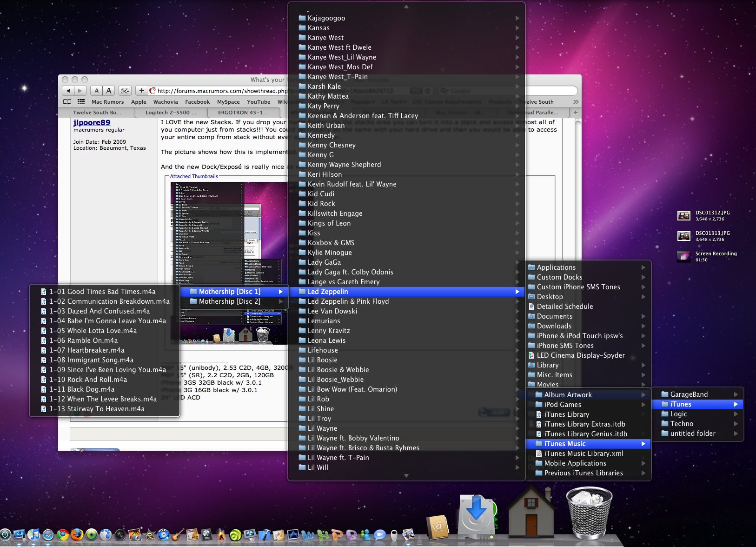The width and height of the screenshot is (756, 547).
Task: Select Mothership [Disc 1] folder
Action: click(234, 292)
